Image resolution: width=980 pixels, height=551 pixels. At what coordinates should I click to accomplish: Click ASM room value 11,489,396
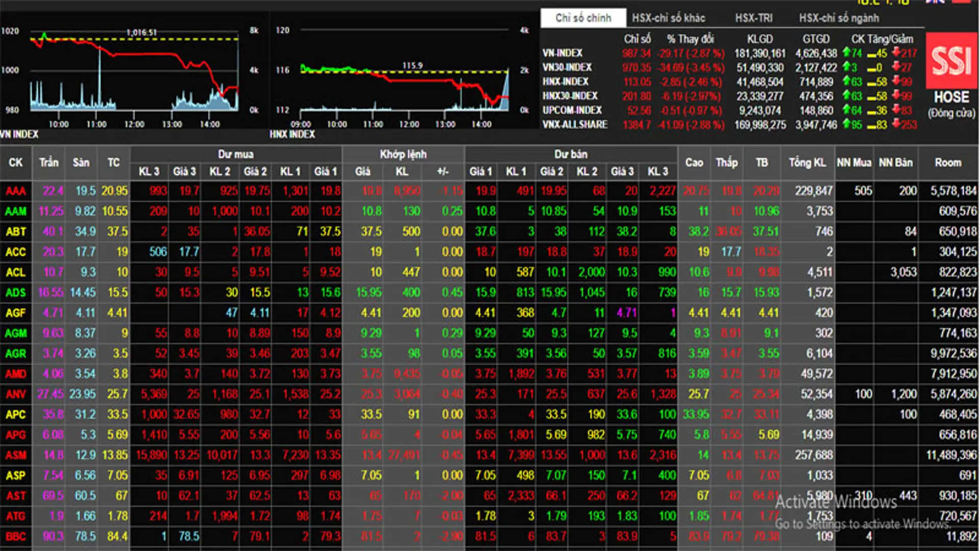951,455
